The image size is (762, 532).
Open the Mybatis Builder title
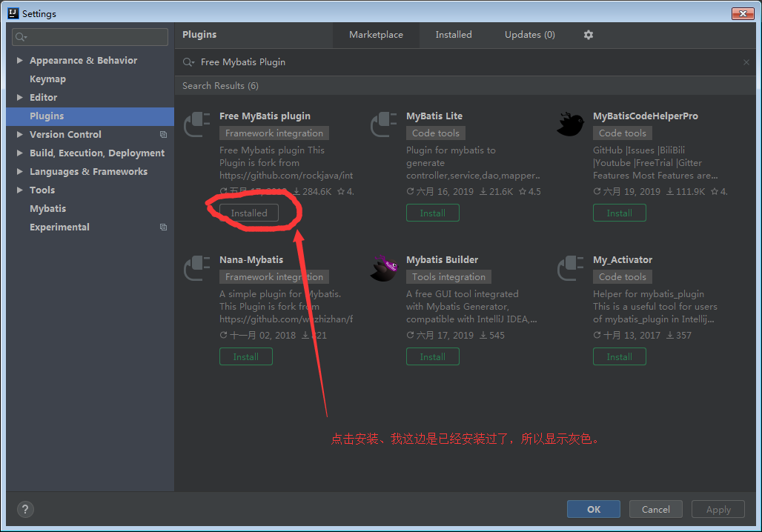pyautogui.click(x=443, y=260)
